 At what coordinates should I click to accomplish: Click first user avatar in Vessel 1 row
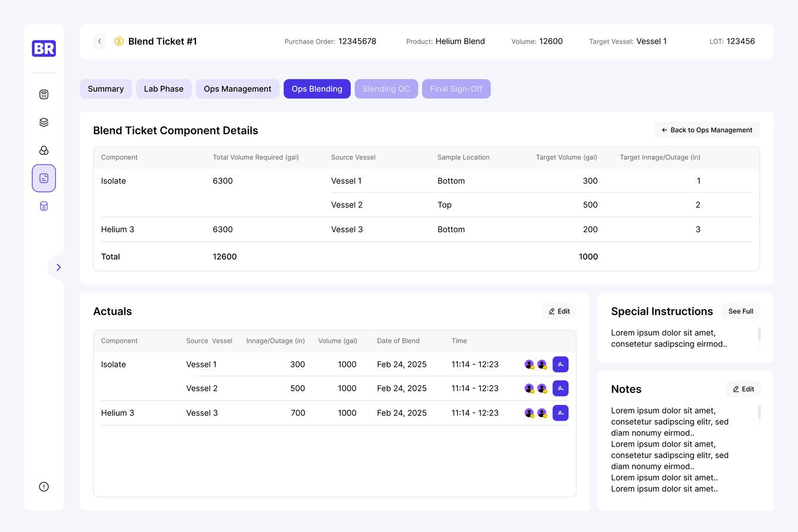529,364
